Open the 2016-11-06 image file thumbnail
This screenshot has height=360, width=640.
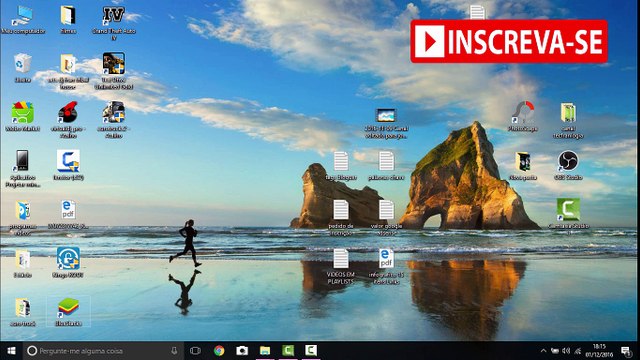pos(386,122)
